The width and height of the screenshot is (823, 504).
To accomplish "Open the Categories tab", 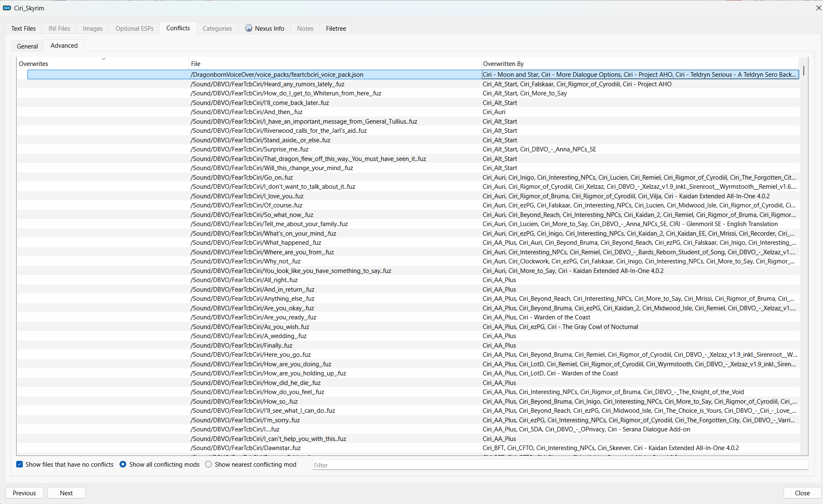I will coord(217,28).
